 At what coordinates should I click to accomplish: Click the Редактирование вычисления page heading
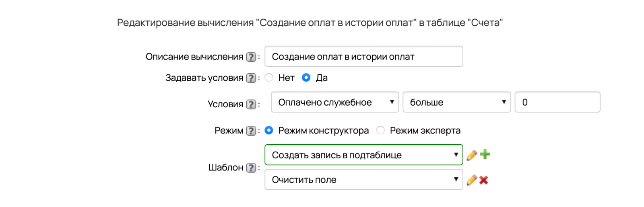(310, 23)
